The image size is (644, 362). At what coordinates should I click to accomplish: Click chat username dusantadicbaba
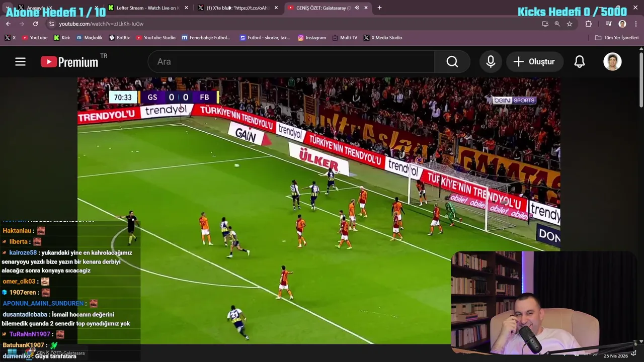tap(25, 315)
